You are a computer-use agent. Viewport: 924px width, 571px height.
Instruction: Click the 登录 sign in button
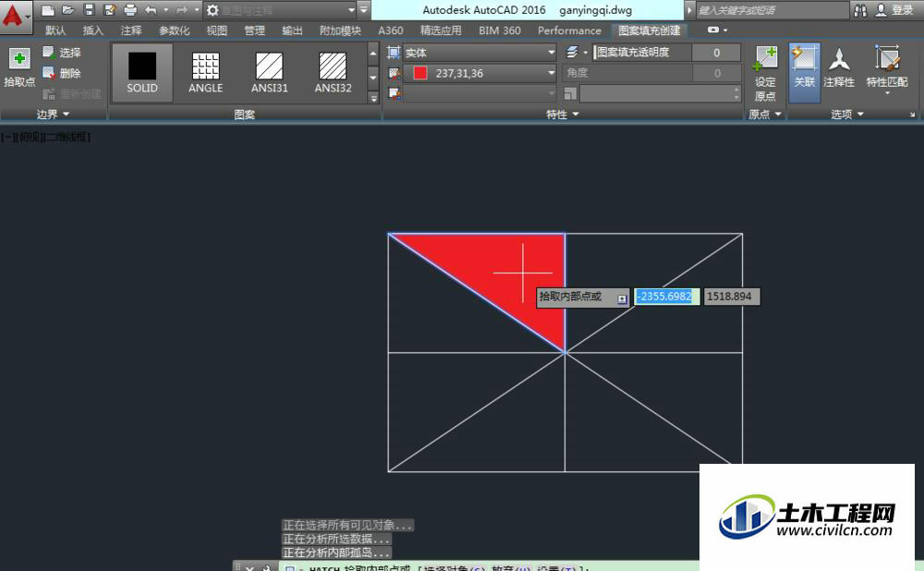click(x=894, y=10)
